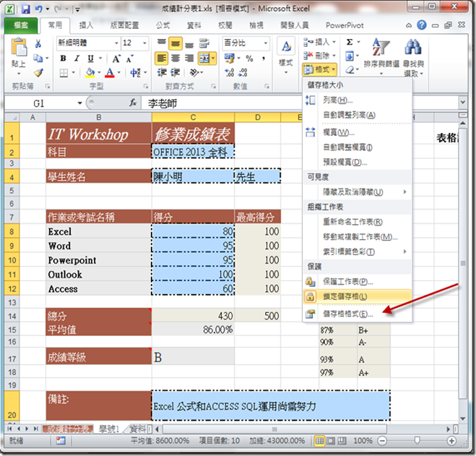Click the zoom in plus button
The image size is (476, 456).
[451, 441]
